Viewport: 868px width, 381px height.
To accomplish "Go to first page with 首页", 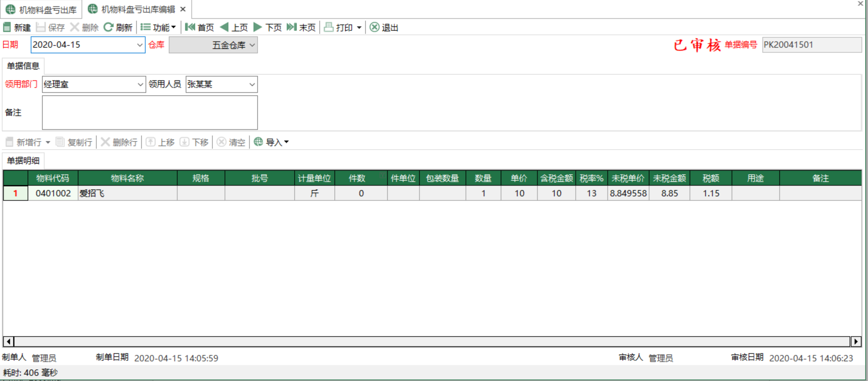I will tap(200, 28).
